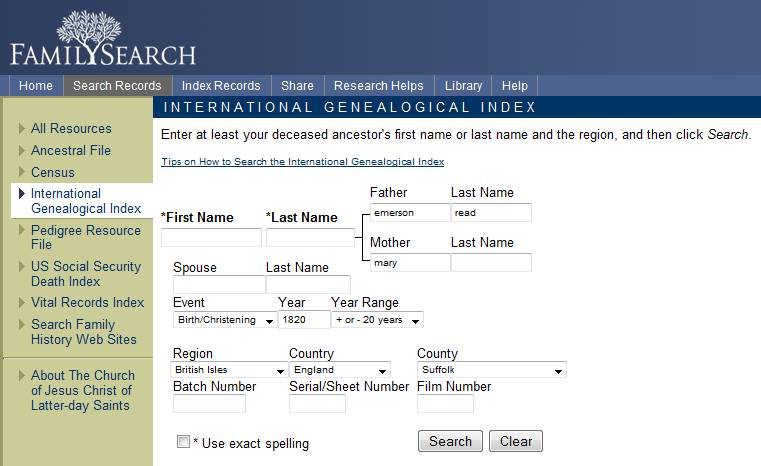
Task: Open Search Family History Web Sites link
Action: (84, 332)
